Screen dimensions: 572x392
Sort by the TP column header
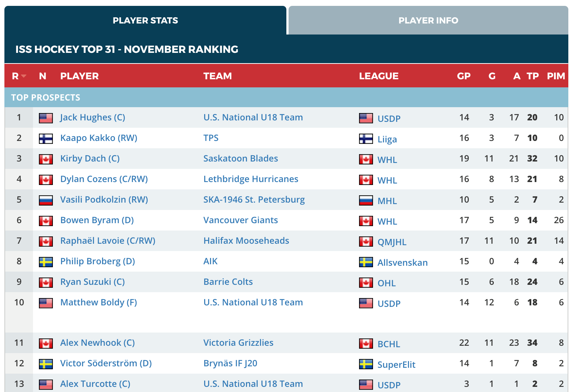(533, 76)
